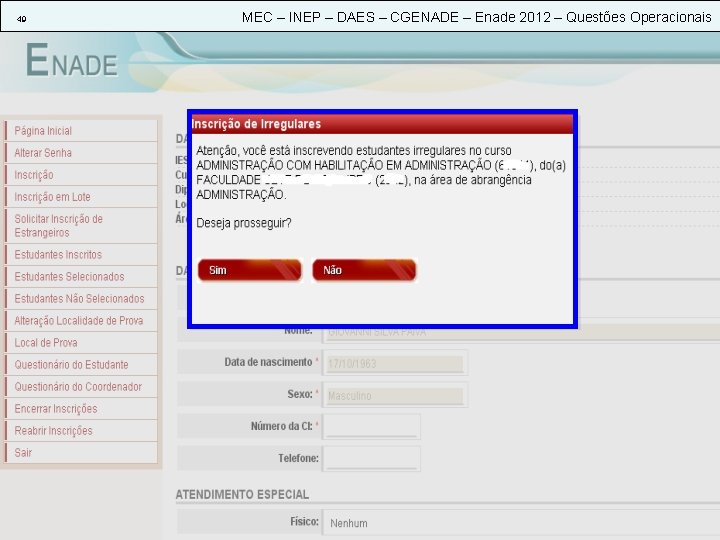Click into the Telefone input field
720x540 pixels.
[371, 459]
